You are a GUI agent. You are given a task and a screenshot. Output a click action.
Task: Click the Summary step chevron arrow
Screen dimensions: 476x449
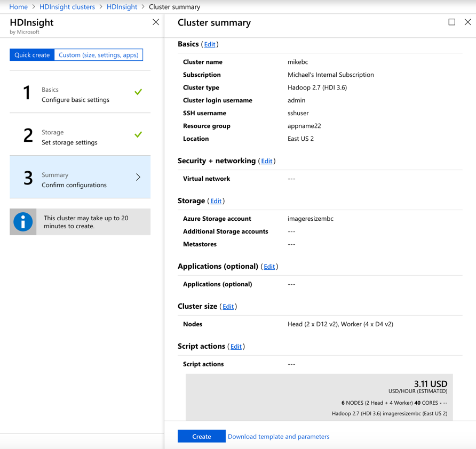[x=138, y=177]
